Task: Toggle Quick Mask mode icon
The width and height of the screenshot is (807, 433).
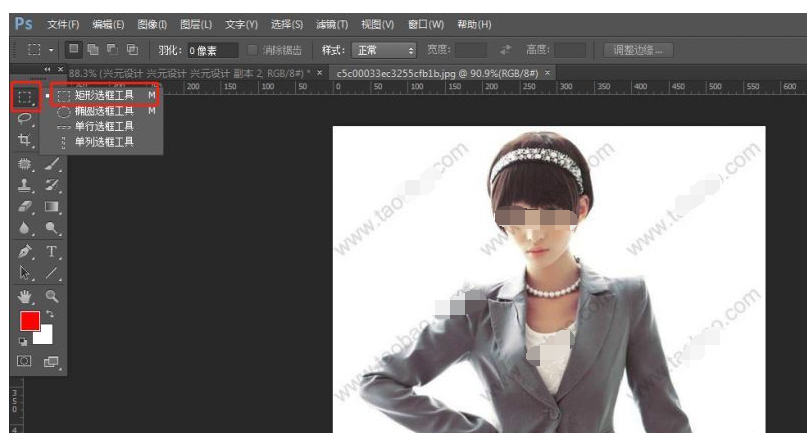Action: (25, 361)
